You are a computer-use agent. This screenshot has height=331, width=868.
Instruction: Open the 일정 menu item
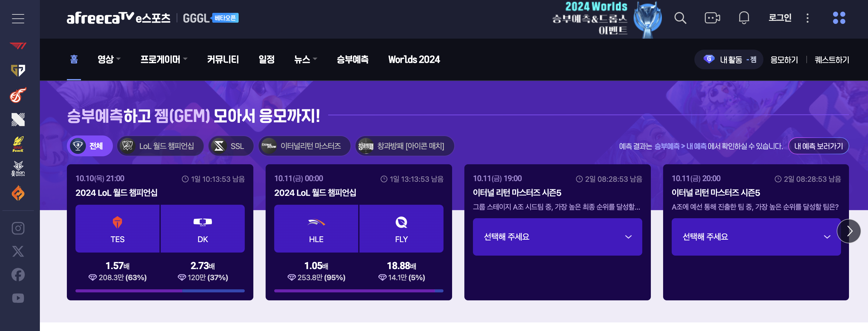coord(266,59)
